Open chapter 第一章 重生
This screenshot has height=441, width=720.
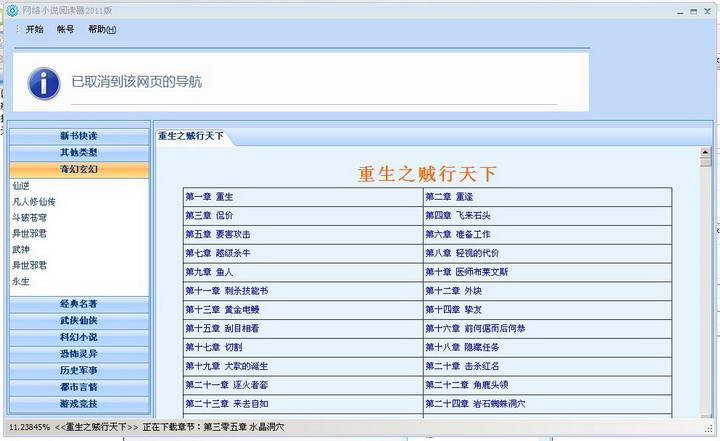point(209,197)
